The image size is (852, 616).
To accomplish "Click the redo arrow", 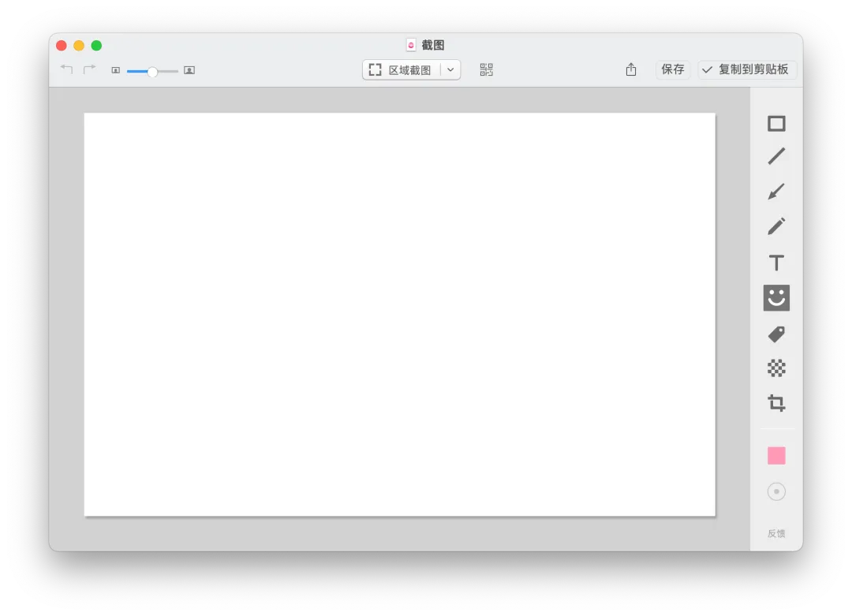I will (90, 69).
